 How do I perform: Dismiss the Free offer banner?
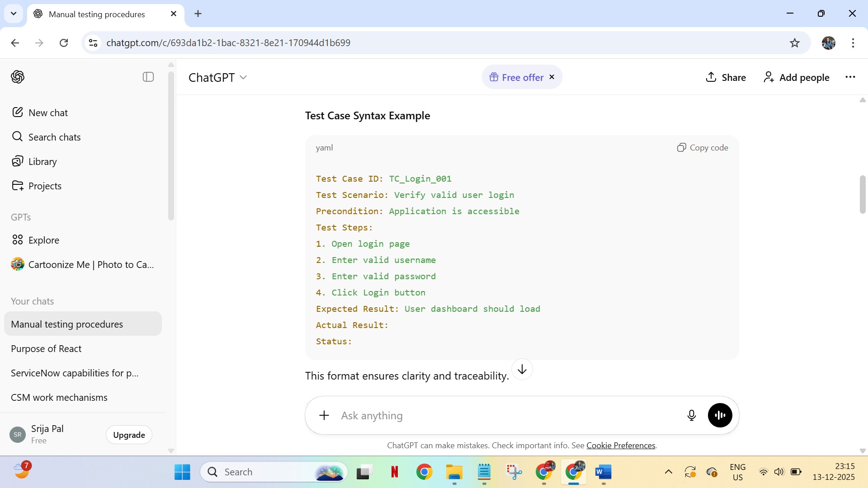[552, 77]
